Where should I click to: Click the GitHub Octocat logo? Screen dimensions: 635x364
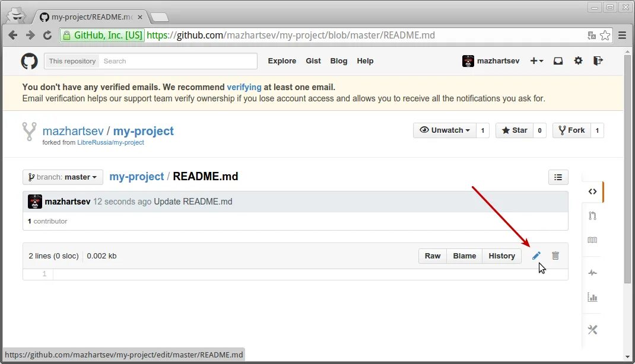pyautogui.click(x=29, y=61)
